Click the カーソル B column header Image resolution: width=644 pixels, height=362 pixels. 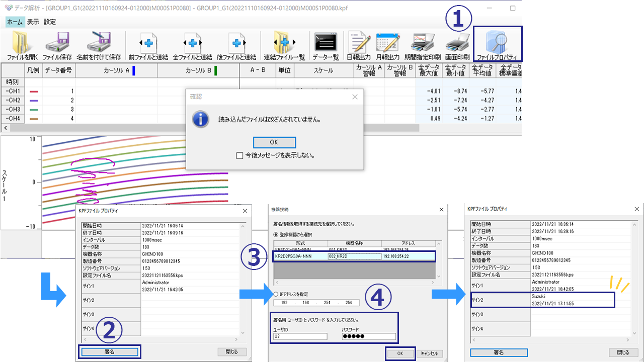198,70
